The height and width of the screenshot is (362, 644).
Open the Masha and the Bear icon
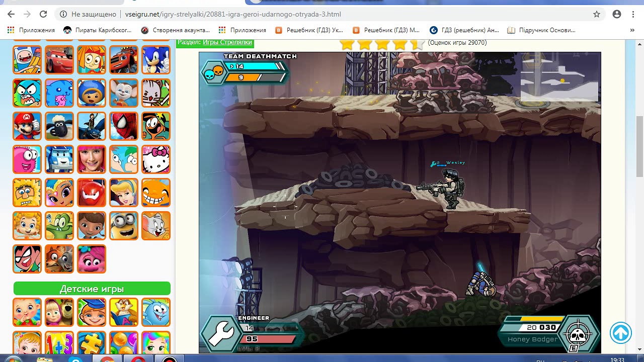[59, 312]
